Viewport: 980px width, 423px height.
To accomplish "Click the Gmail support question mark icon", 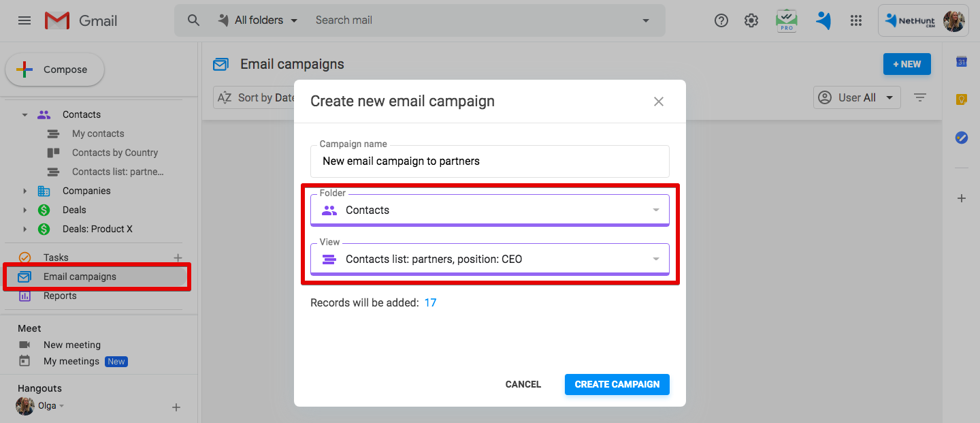I will click(721, 20).
